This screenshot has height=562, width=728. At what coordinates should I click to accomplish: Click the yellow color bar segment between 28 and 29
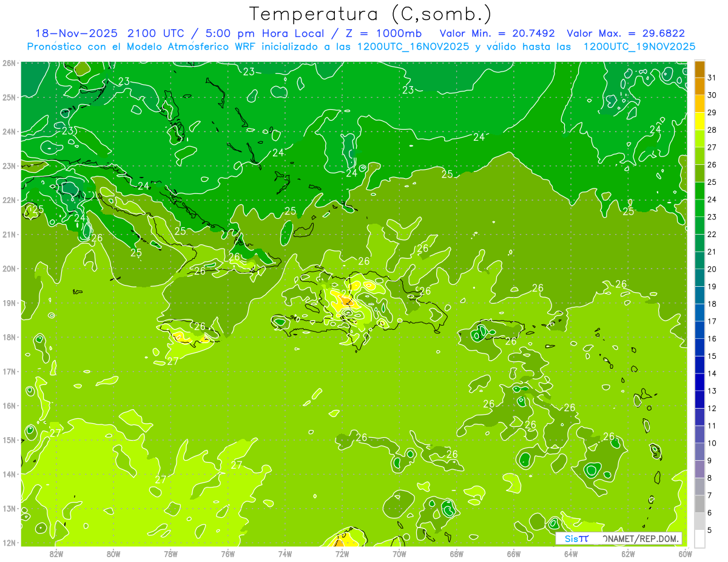point(699,121)
